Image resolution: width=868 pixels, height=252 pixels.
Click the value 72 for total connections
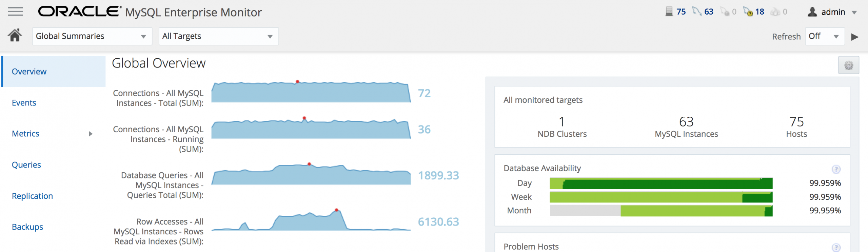(x=424, y=93)
